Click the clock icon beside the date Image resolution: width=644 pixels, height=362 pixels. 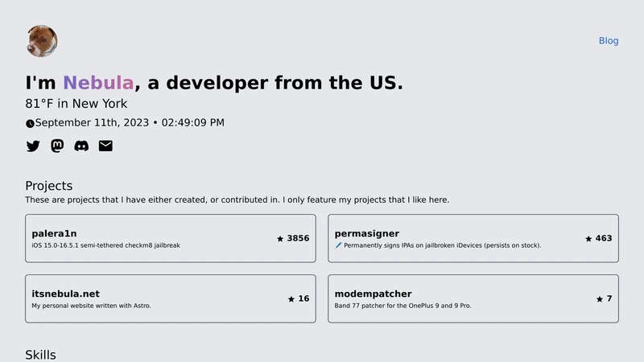(30, 124)
